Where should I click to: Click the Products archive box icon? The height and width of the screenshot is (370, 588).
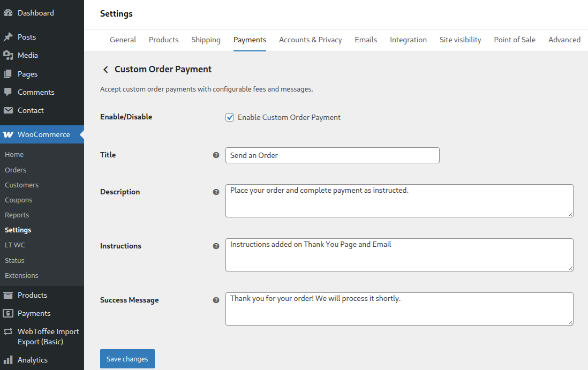(8, 296)
